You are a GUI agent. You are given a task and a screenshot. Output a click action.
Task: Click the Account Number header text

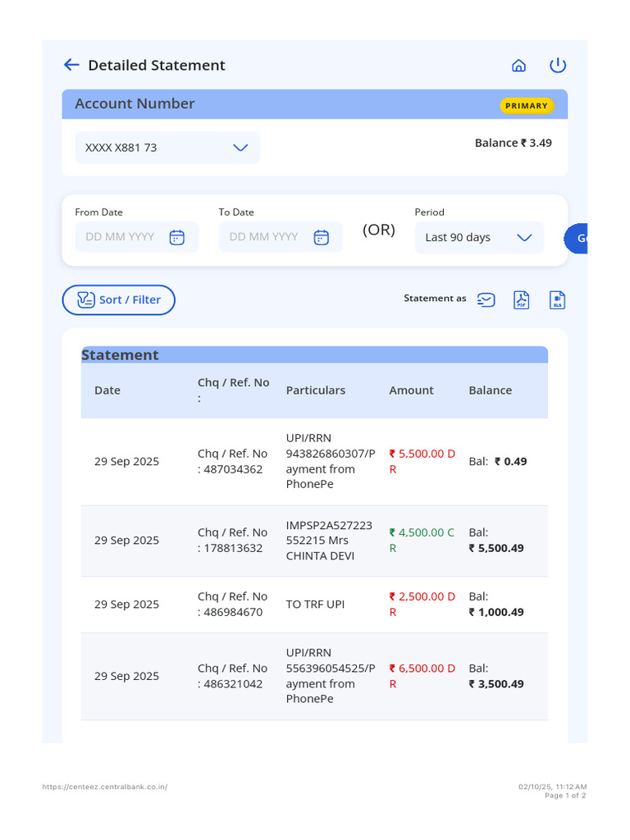(x=135, y=103)
